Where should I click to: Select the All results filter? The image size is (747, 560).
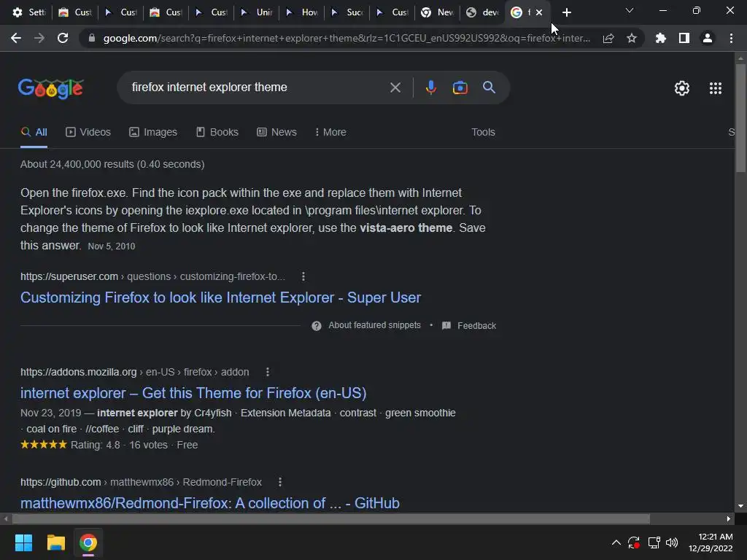[34, 133]
